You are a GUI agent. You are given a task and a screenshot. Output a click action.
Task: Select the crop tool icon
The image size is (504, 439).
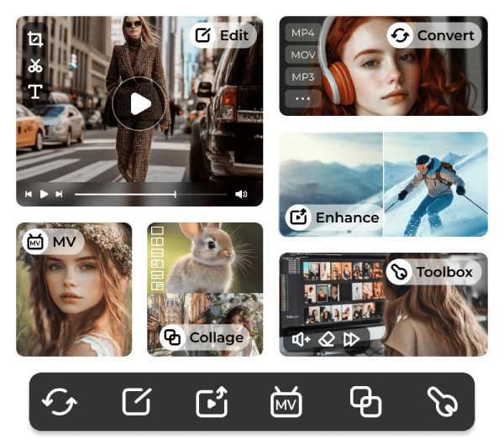(35, 39)
